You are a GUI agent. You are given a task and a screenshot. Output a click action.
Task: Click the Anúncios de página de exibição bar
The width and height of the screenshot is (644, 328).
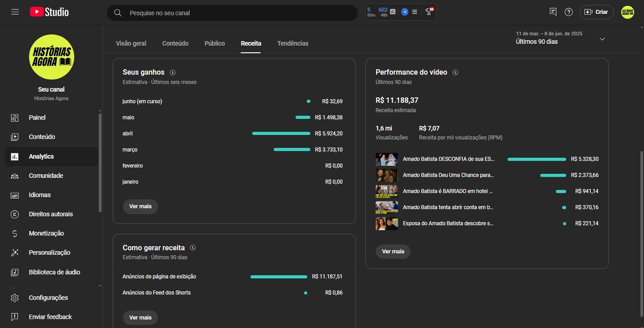pos(279,277)
